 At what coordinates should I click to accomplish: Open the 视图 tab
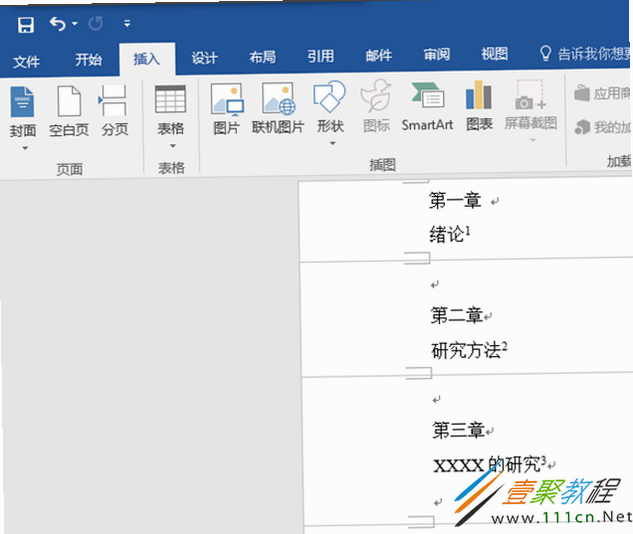[x=494, y=53]
